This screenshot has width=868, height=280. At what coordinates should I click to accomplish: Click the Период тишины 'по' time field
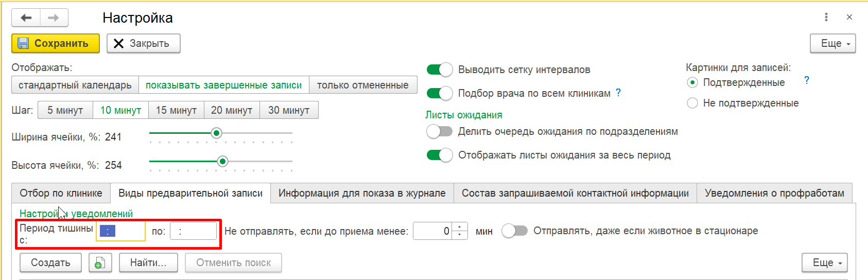(193, 231)
